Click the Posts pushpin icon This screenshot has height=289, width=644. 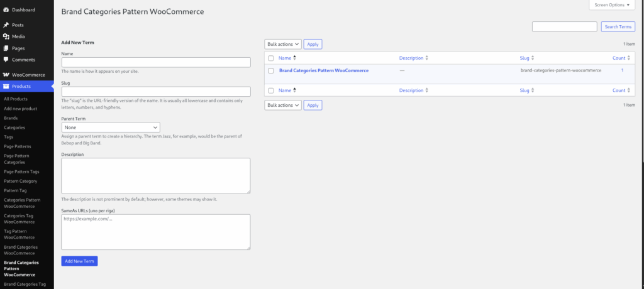6,25
